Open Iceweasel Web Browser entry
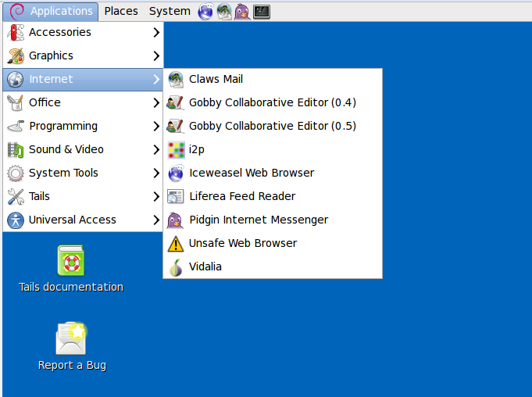This screenshot has width=532, height=397. pyautogui.click(x=273, y=173)
